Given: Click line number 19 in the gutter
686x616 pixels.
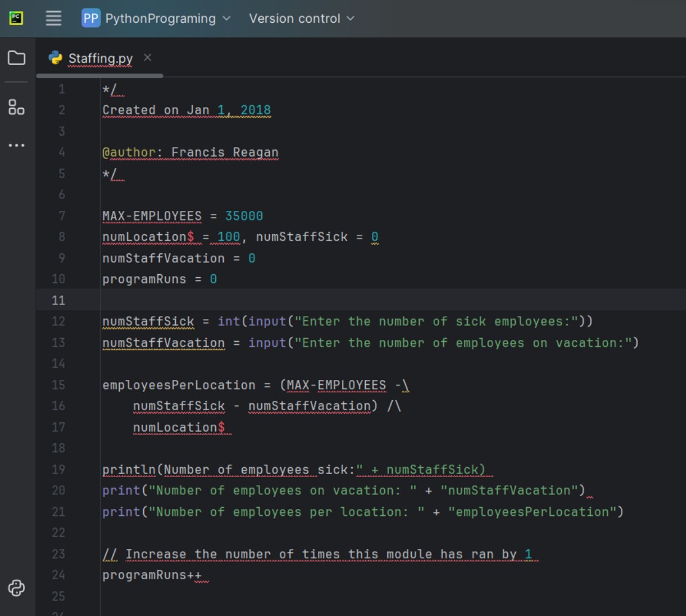Looking at the screenshot, I should (x=58, y=470).
